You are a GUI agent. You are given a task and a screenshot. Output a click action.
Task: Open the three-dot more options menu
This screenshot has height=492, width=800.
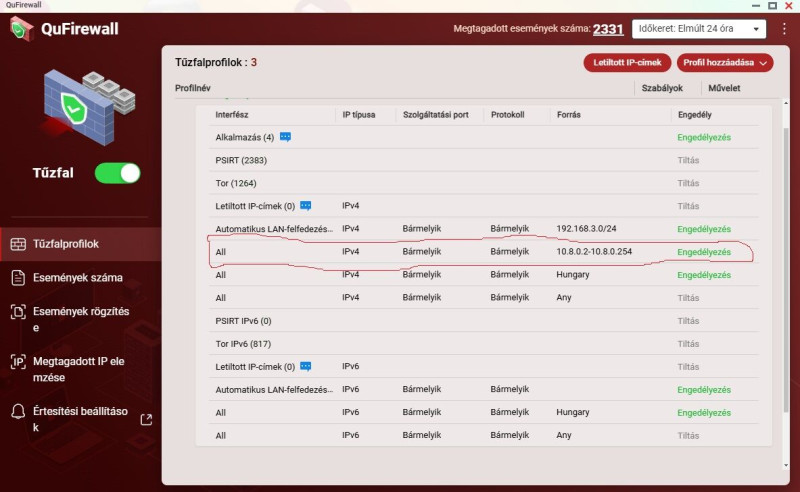784,29
